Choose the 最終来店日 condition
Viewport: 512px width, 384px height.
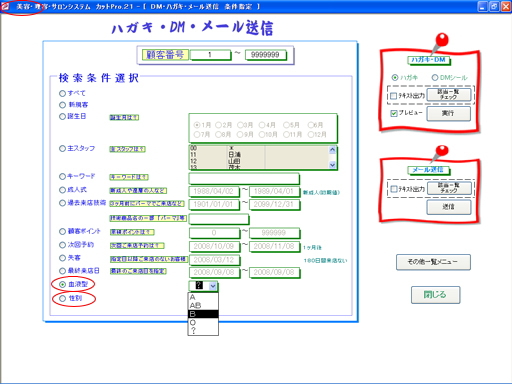62,271
